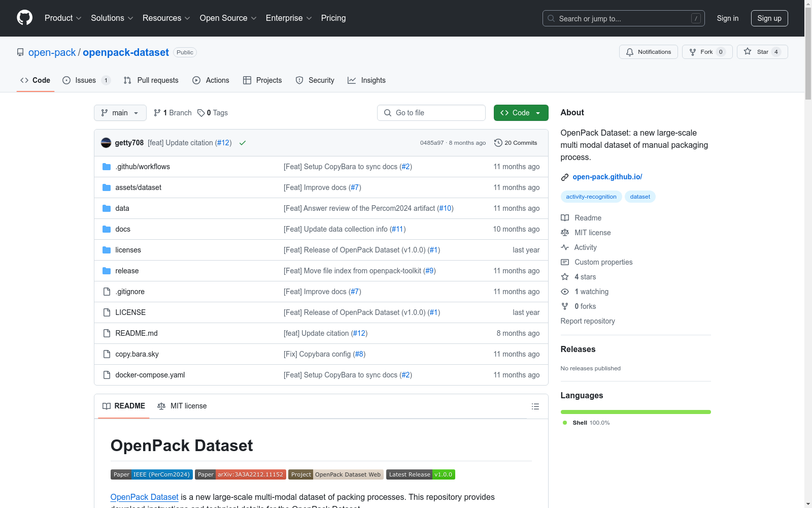Screen dimensions: 812x508
Task: Expand the green Code button dropdown
Action: [x=538, y=113]
